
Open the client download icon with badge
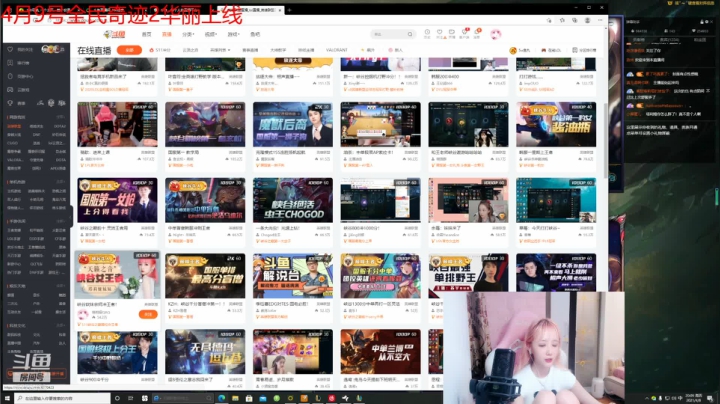[x=465, y=33]
